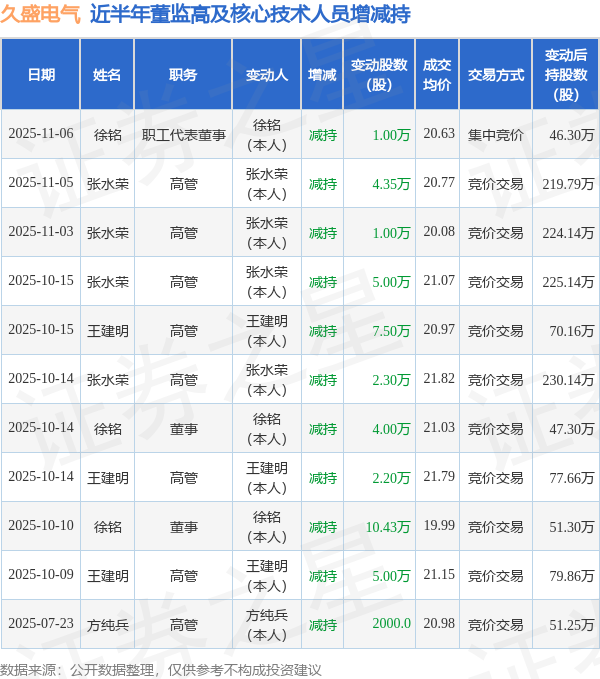600x679 pixels.
Task: Click the 77.66万 holdings value
Action: pyautogui.click(x=571, y=478)
